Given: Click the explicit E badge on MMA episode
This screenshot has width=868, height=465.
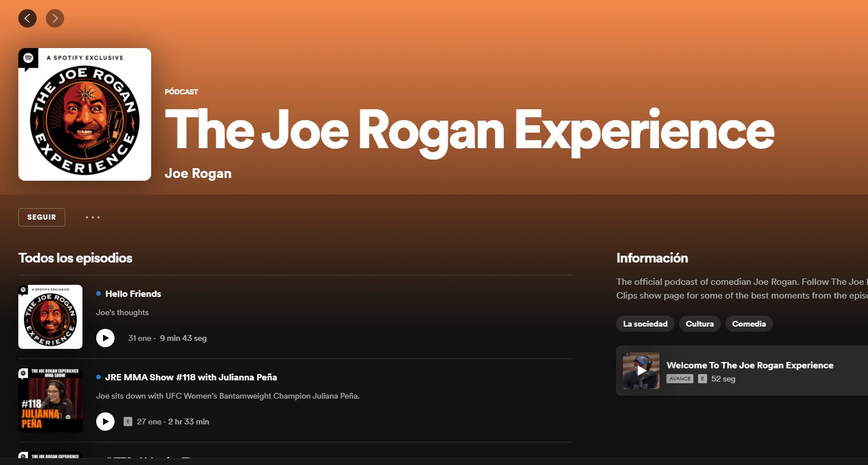Looking at the screenshot, I should pyautogui.click(x=128, y=422).
